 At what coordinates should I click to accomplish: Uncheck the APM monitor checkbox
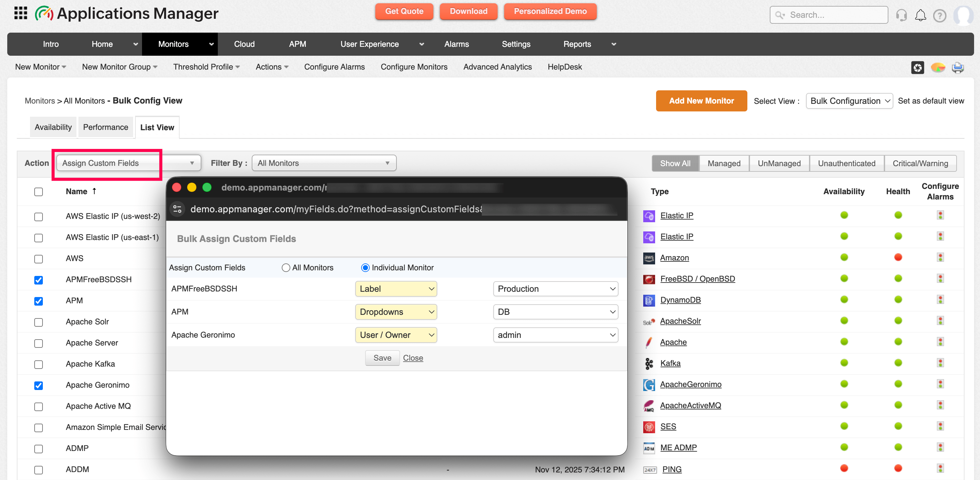(39, 301)
